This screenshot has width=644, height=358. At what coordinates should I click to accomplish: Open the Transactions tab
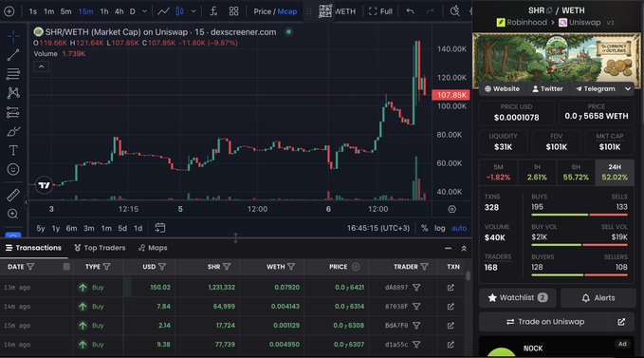point(33,248)
